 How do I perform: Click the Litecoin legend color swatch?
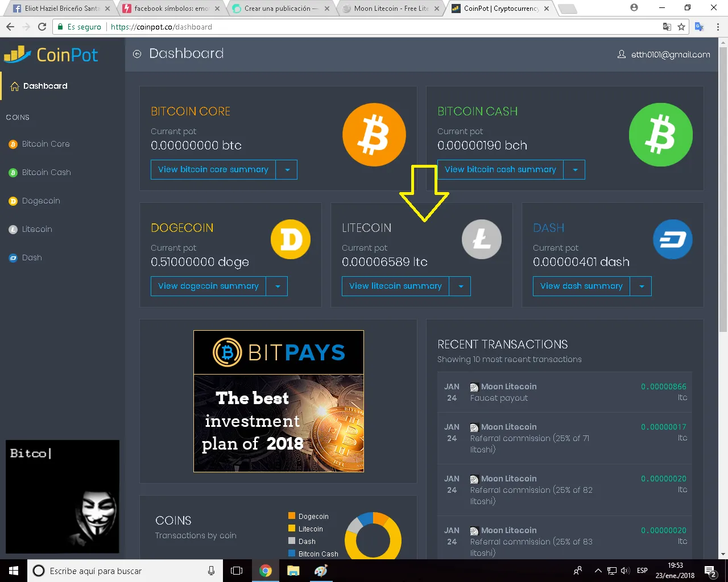click(x=292, y=529)
